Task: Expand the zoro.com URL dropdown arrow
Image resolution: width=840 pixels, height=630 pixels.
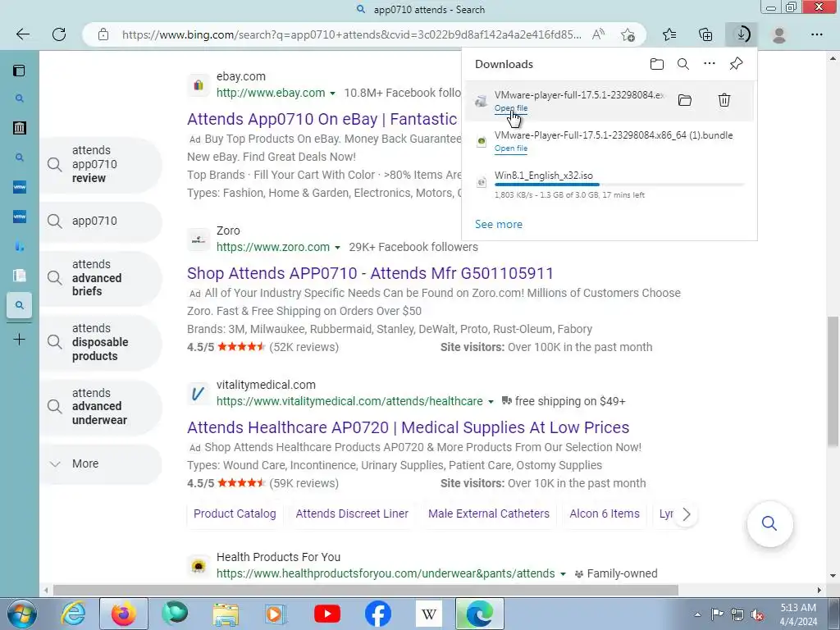Action: (x=337, y=248)
